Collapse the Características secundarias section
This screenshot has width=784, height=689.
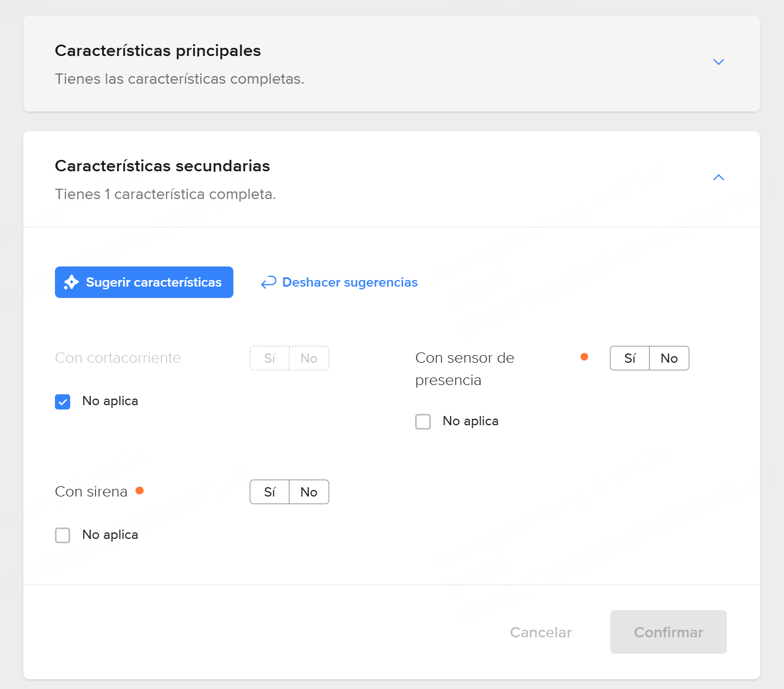click(x=719, y=177)
